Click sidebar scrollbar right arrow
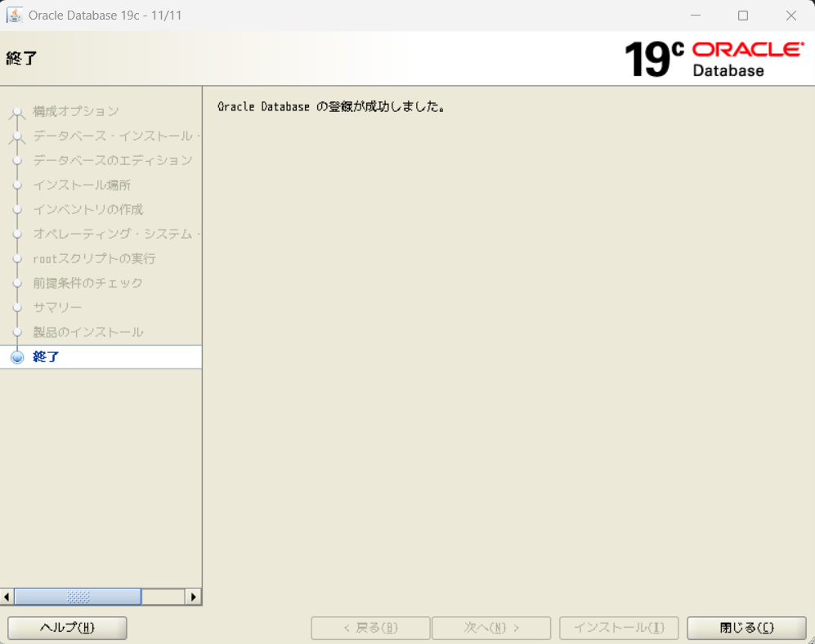815x644 pixels. pyautogui.click(x=194, y=597)
